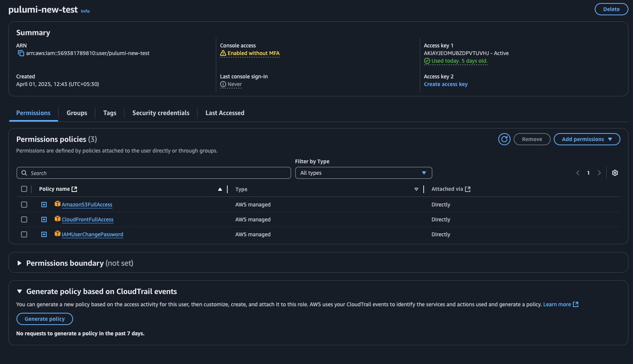Click AWS managed cell in CloudFrontFullAccess row
The image size is (633, 364).
pyautogui.click(x=253, y=219)
